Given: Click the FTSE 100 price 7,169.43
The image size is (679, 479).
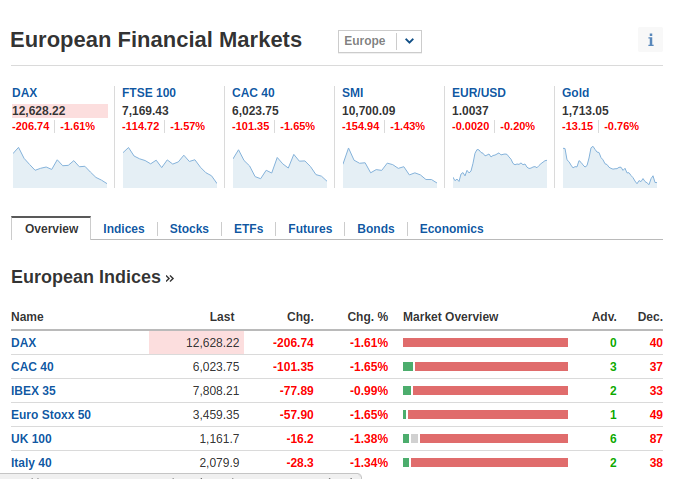Looking at the screenshot, I should point(145,111).
